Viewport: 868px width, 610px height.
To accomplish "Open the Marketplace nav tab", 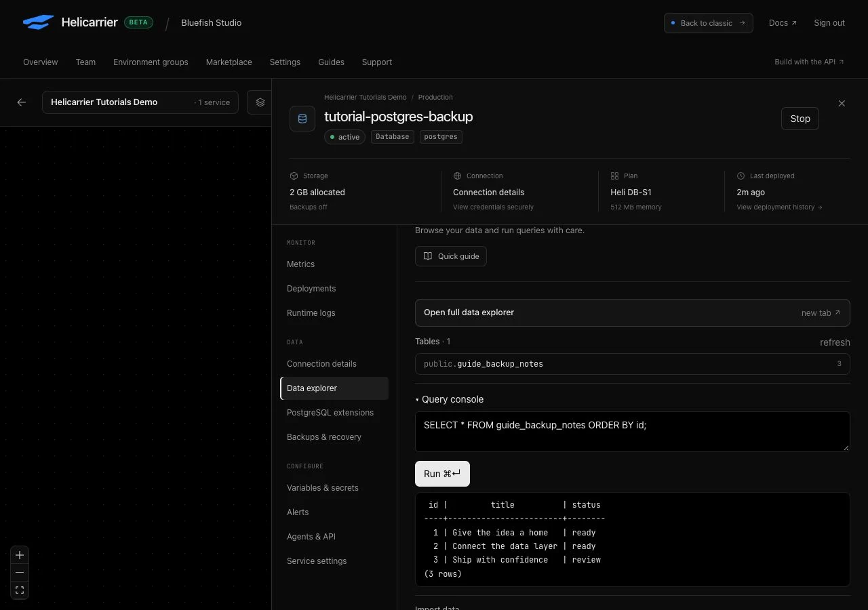I will click(x=229, y=62).
